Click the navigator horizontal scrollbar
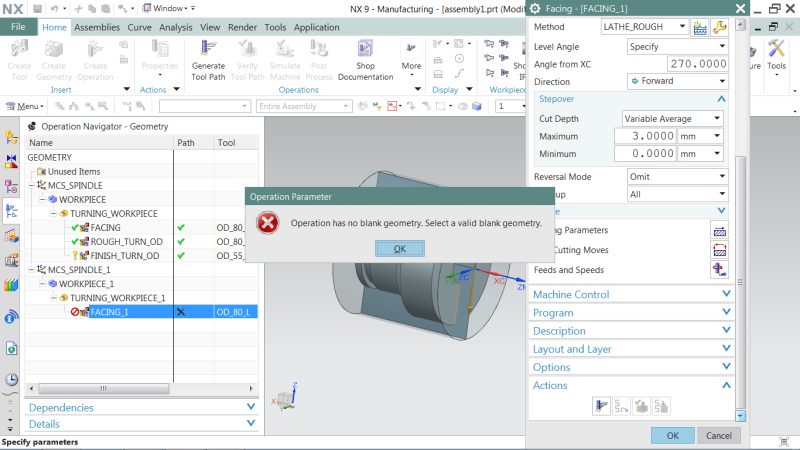The width and height of the screenshot is (800, 450). coord(104,388)
